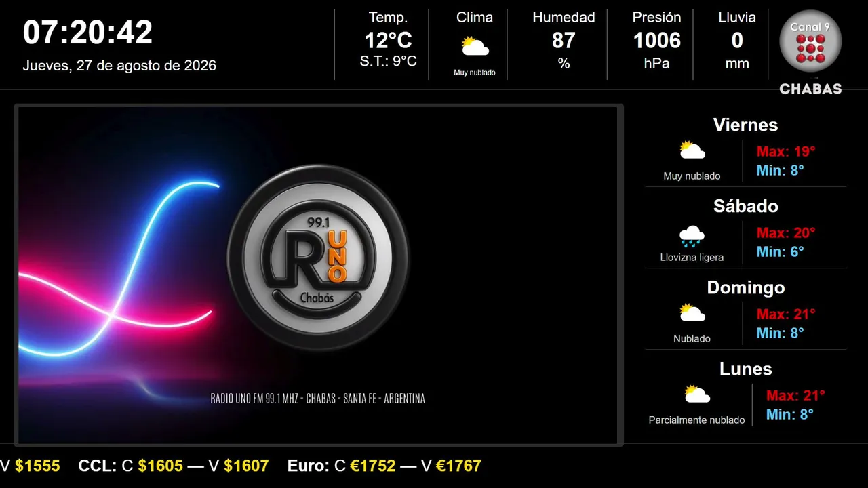Click the Temp. header label

[x=389, y=18]
